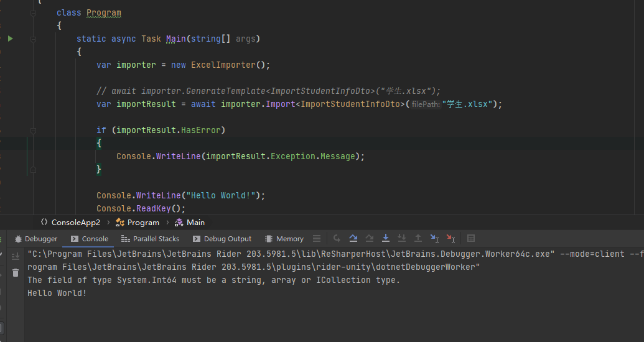Click the red Force Run to Cursor icon
Screen dimensions: 644x342
pyautogui.click(x=450, y=238)
